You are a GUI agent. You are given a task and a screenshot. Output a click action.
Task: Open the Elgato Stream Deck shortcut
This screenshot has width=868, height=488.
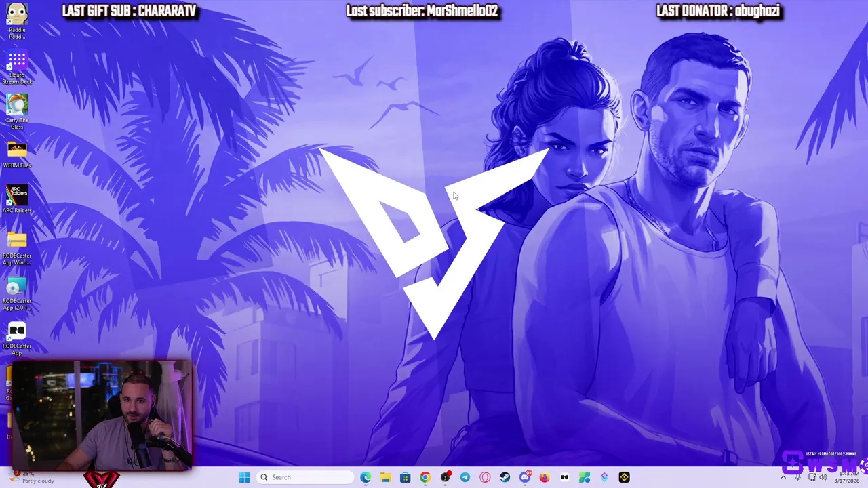[17, 68]
